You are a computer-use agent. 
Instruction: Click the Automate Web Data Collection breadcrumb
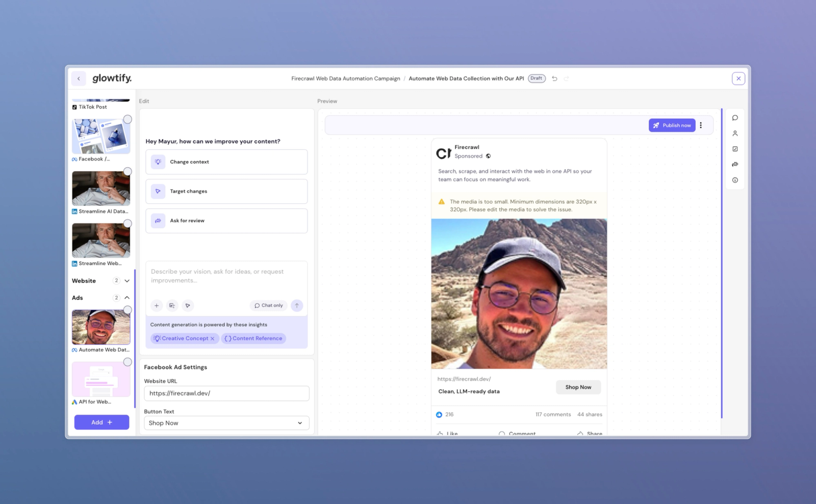coord(466,78)
